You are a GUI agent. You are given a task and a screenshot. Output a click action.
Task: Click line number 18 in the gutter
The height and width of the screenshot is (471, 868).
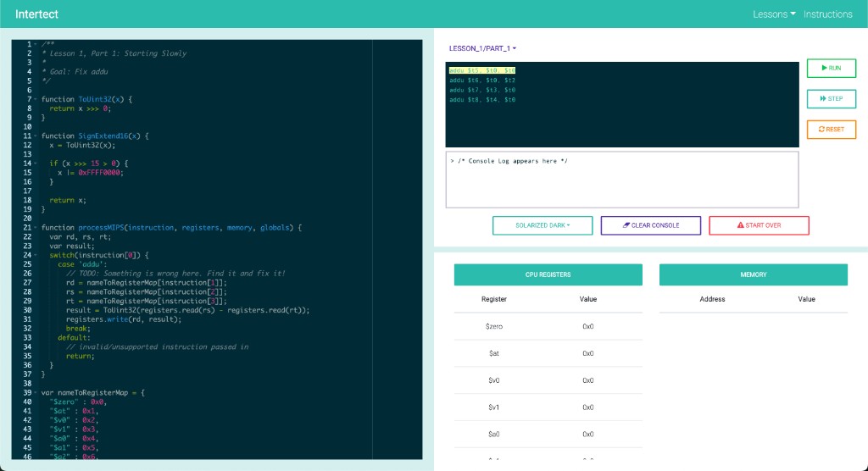click(x=27, y=201)
